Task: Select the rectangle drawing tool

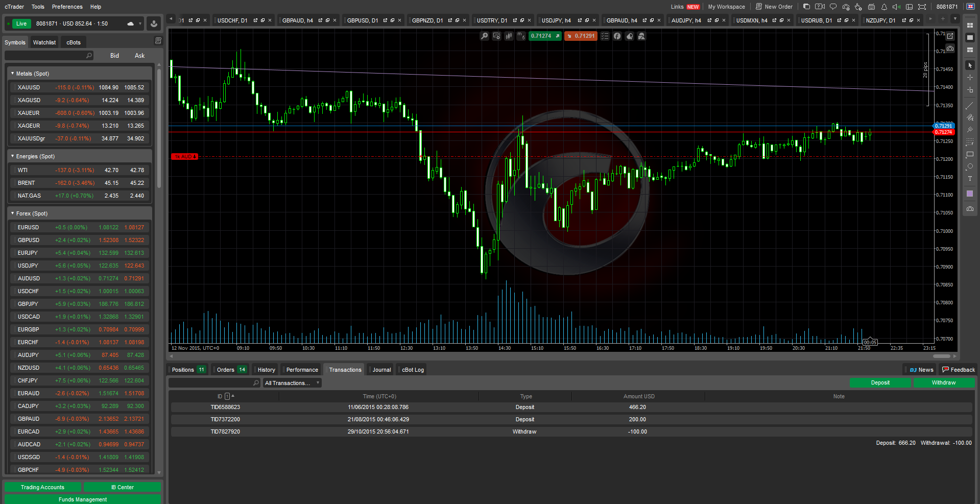Action: [970, 154]
